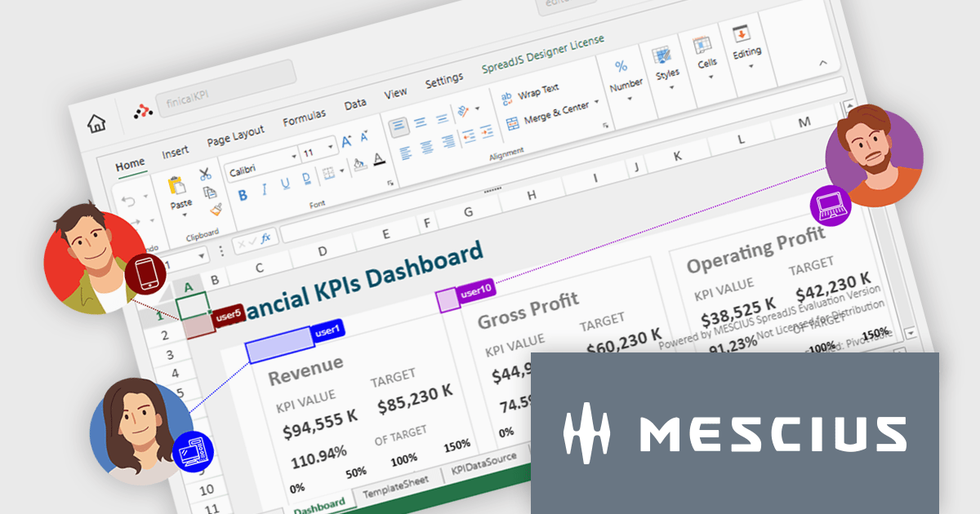This screenshot has width=980, height=514.
Task: Switch to TemplateSheet sheet tab
Action: tap(396, 487)
